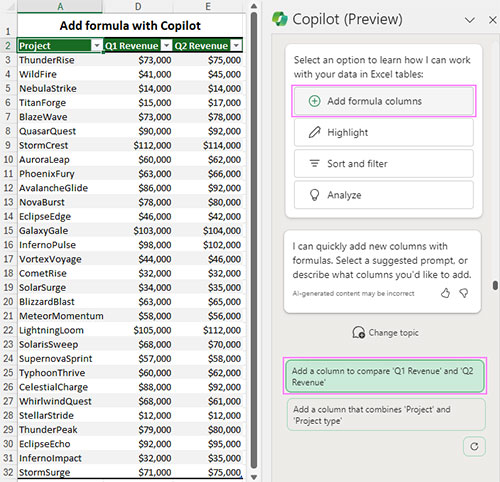
Task: Click the 'StormSurge' cell
Action: (60, 472)
